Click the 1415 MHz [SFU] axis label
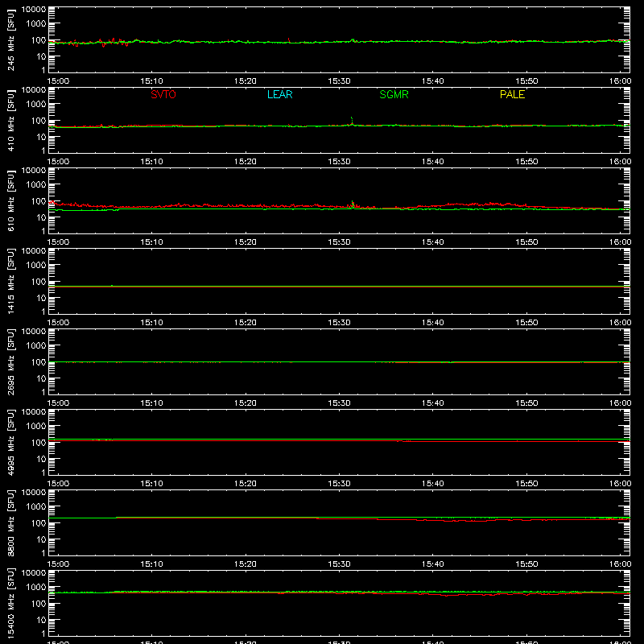The width and height of the screenshot is (644, 644). (10, 282)
